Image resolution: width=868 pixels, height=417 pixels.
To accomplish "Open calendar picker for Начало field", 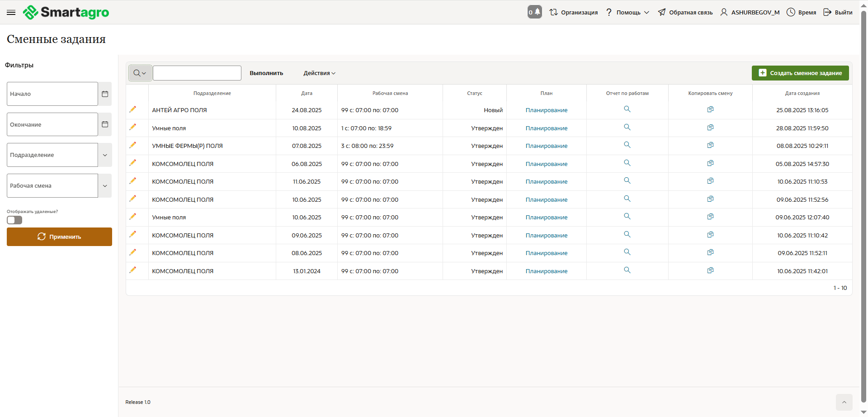I will pyautogui.click(x=105, y=94).
